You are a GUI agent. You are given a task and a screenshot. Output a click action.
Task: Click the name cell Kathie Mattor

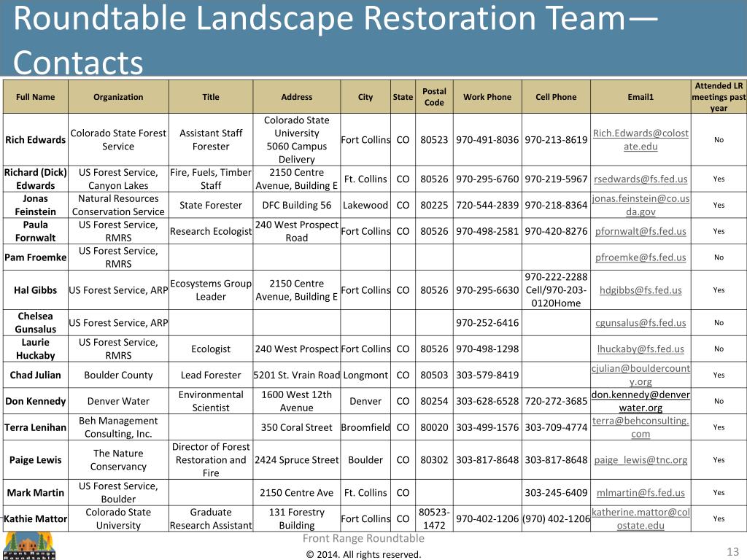(x=35, y=518)
